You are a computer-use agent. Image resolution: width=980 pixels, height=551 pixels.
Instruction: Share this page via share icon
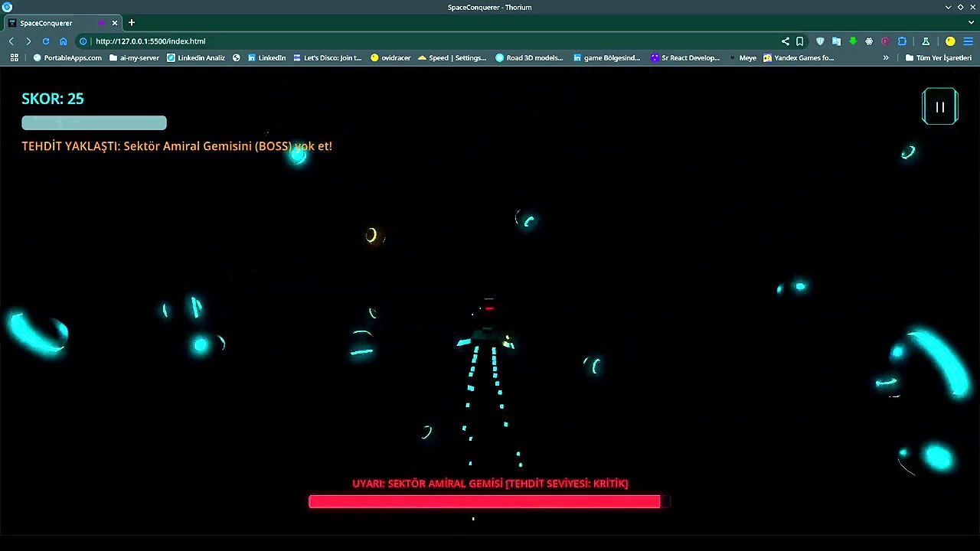tap(786, 41)
